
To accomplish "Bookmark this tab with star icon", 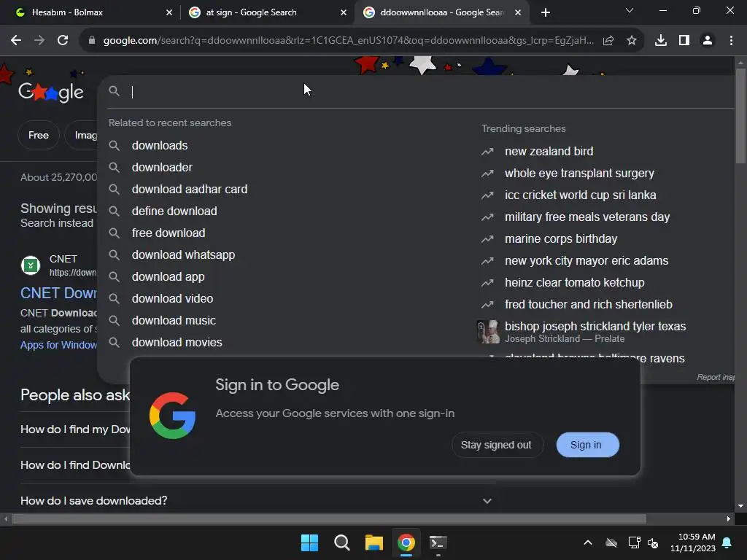I will click(632, 41).
